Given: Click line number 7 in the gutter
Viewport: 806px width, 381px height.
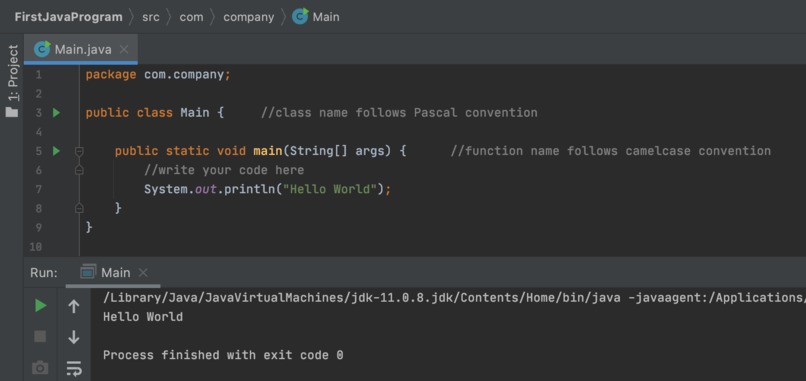Looking at the screenshot, I should coord(39,189).
